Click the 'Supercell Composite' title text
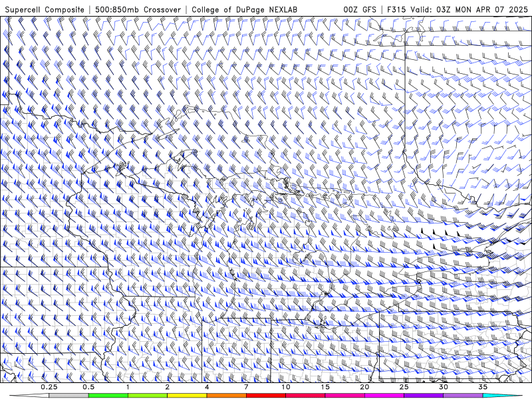Image resolution: width=532 pixels, height=399 pixels. (x=45, y=9)
